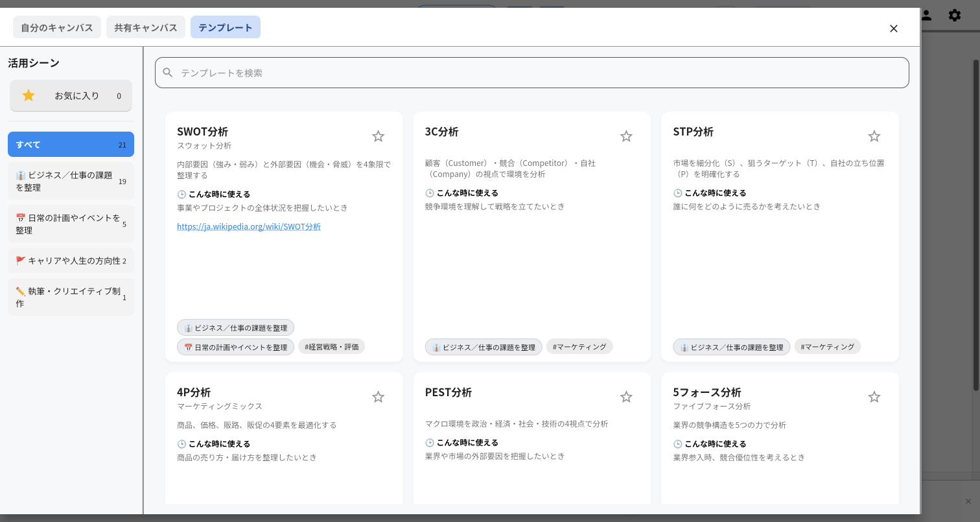Image resolution: width=980 pixels, height=522 pixels.
Task: Click ファイブフォース分析 subtitle text
Action: pyautogui.click(x=712, y=406)
